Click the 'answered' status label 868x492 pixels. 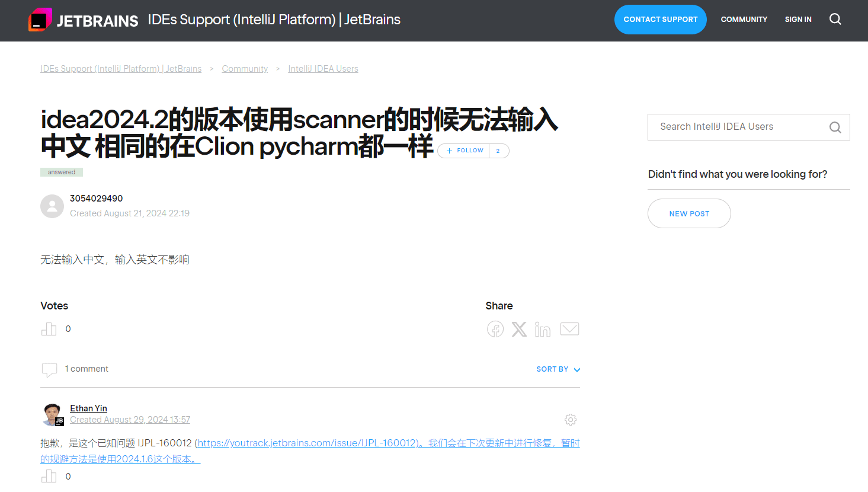[62, 172]
